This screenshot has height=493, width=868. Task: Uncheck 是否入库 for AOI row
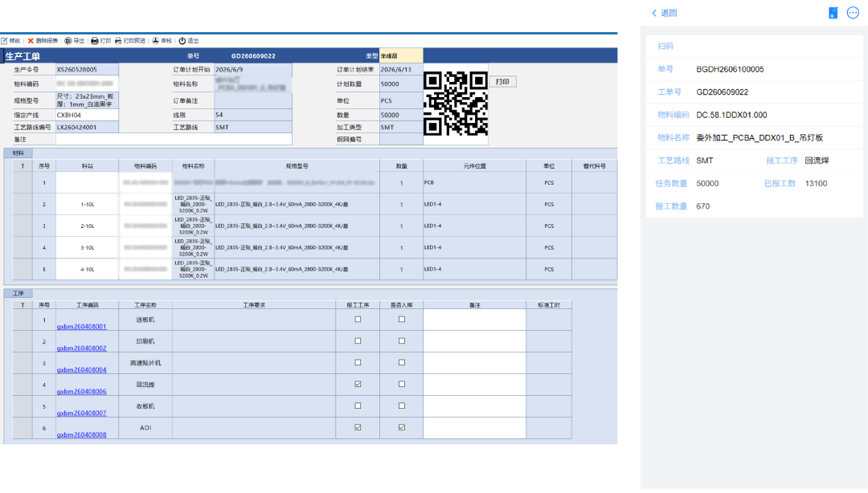pyautogui.click(x=401, y=427)
